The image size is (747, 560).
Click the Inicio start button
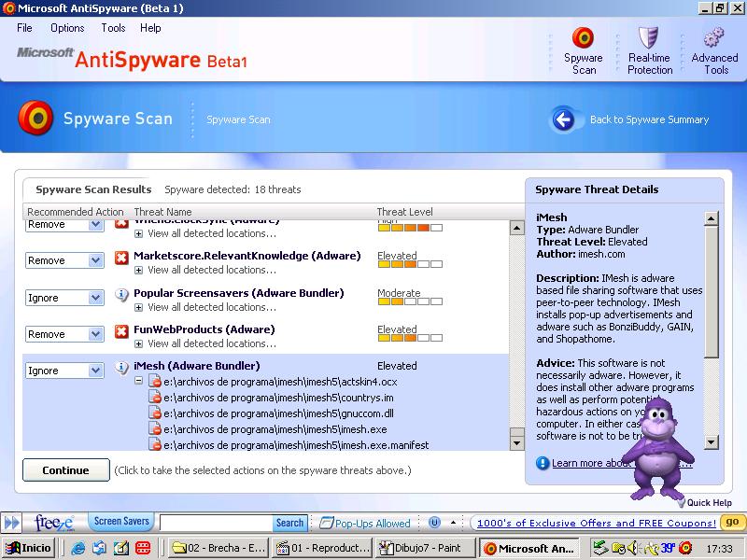(x=30, y=548)
